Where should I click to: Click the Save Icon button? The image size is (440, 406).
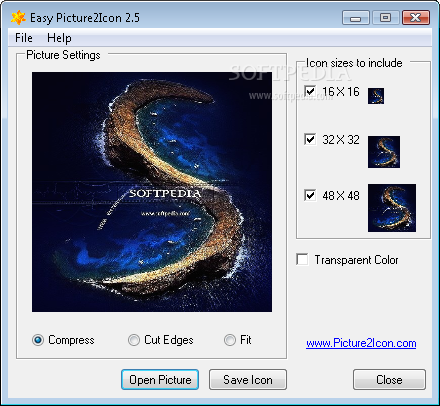[x=248, y=379]
